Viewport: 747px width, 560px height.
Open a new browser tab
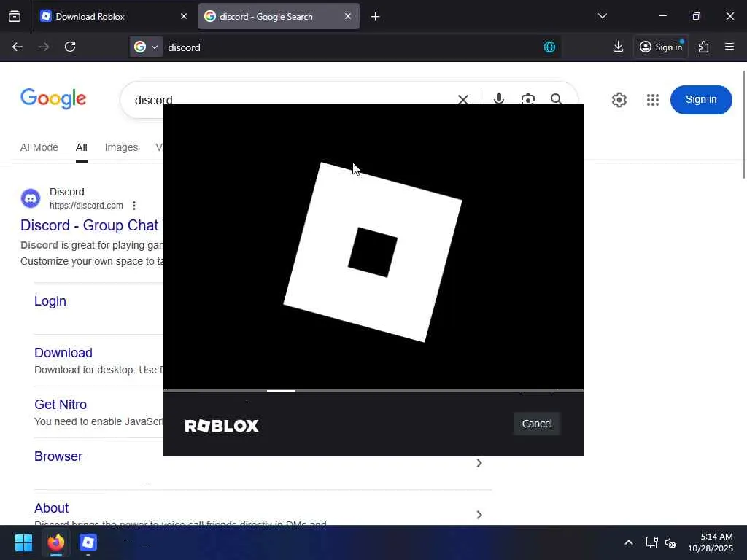coord(376,17)
